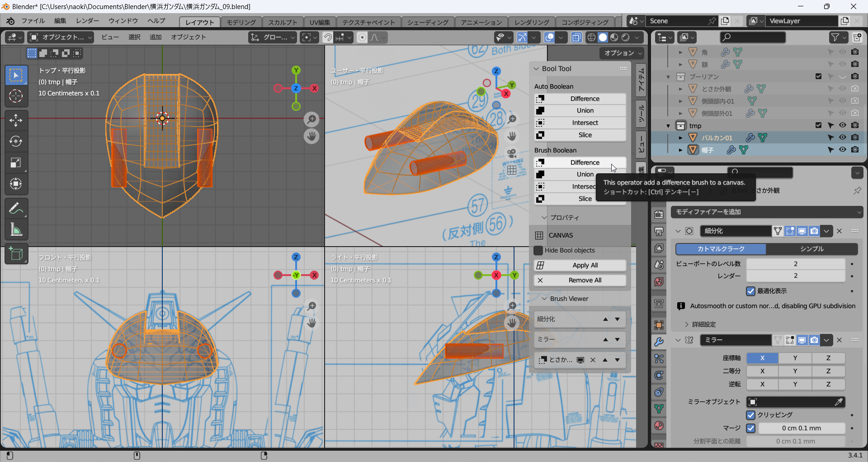868x462 pixels.
Task: Select the Measure ruler tool
Action: pyautogui.click(x=16, y=230)
